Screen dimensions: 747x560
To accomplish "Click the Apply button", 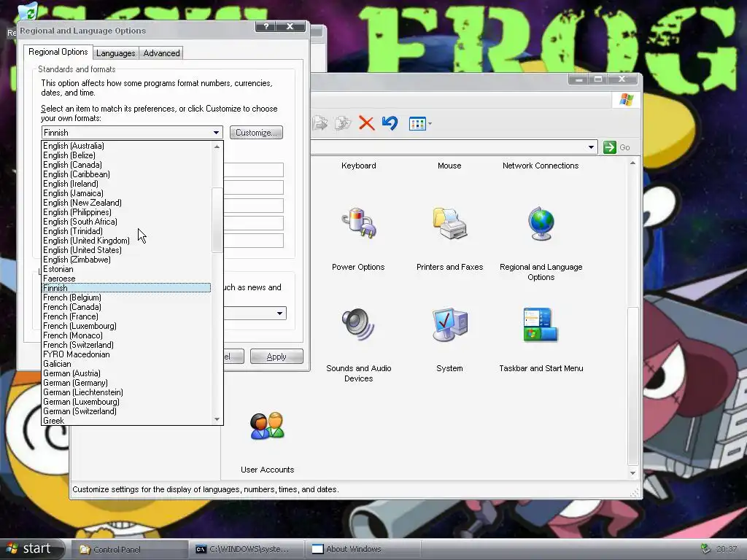I will [276, 357].
